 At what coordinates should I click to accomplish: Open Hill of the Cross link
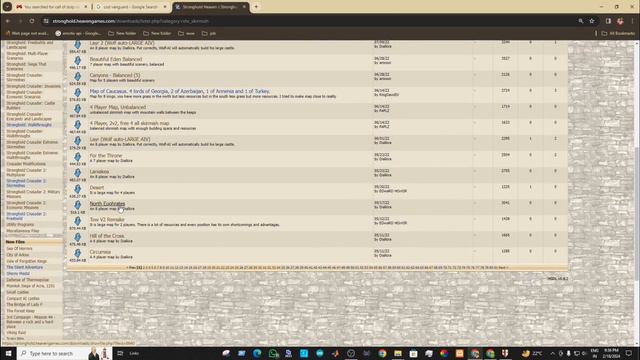pos(107,236)
